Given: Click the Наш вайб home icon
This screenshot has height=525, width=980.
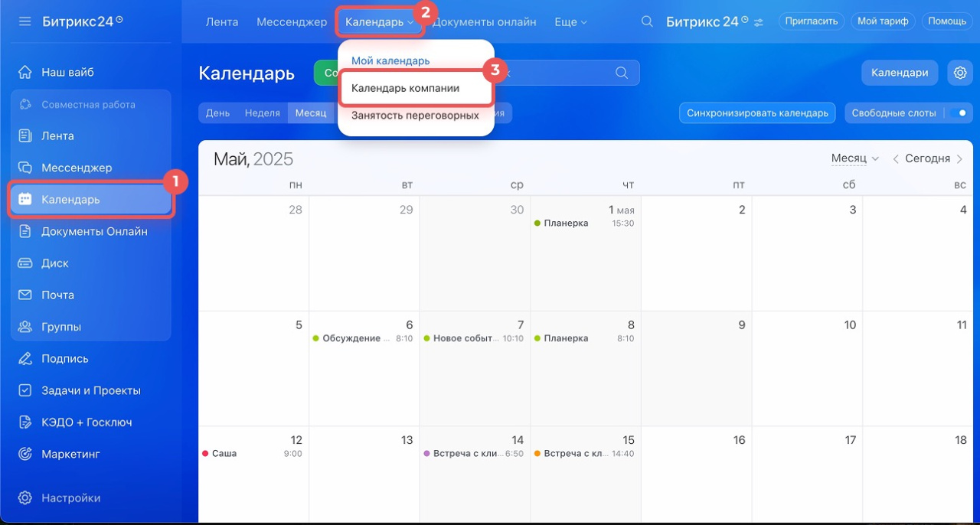Looking at the screenshot, I should tap(25, 73).
